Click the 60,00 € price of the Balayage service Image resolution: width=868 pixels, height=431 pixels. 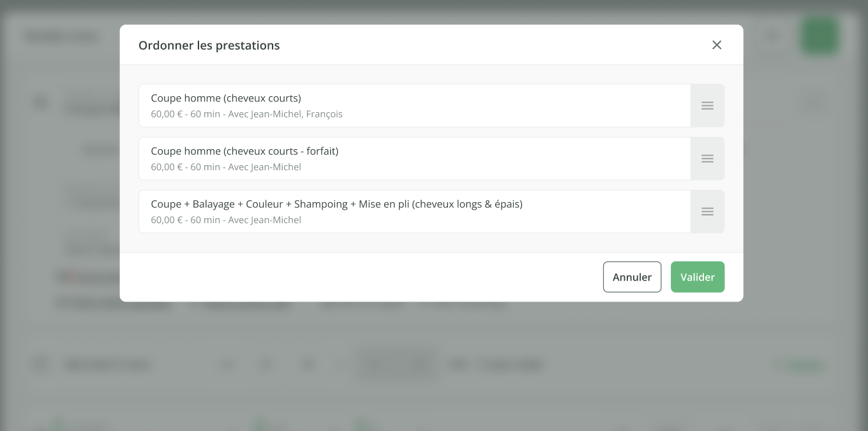[x=167, y=220]
